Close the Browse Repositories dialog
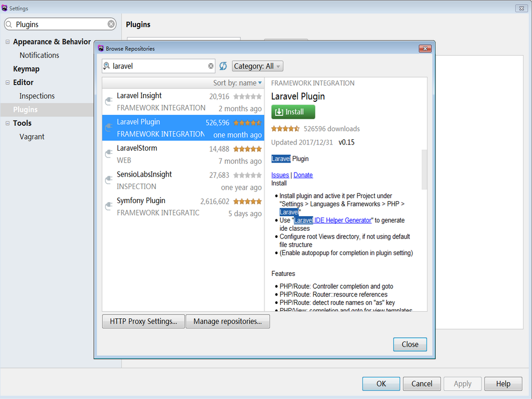This screenshot has height=399, width=532. point(410,344)
